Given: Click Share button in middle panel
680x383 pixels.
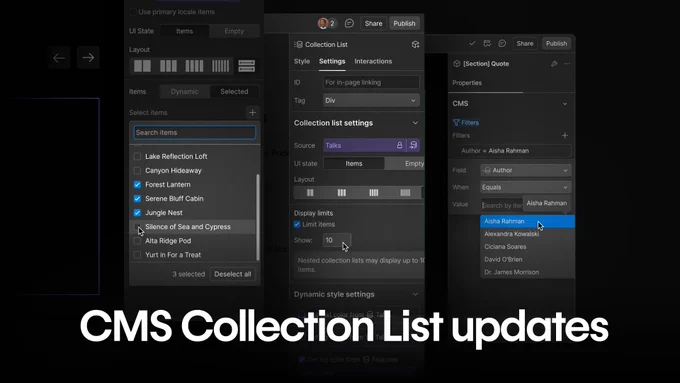Looking at the screenshot, I should coord(373,23).
